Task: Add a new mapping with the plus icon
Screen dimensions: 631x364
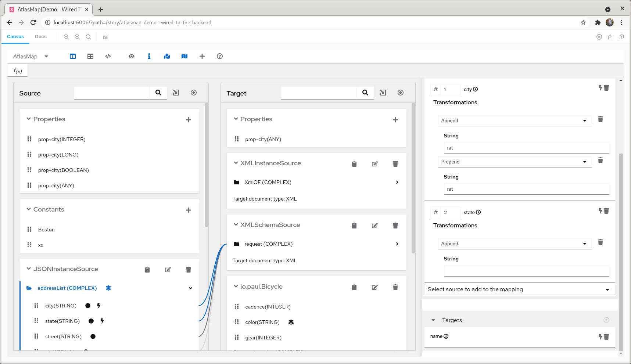Action: pyautogui.click(x=202, y=56)
